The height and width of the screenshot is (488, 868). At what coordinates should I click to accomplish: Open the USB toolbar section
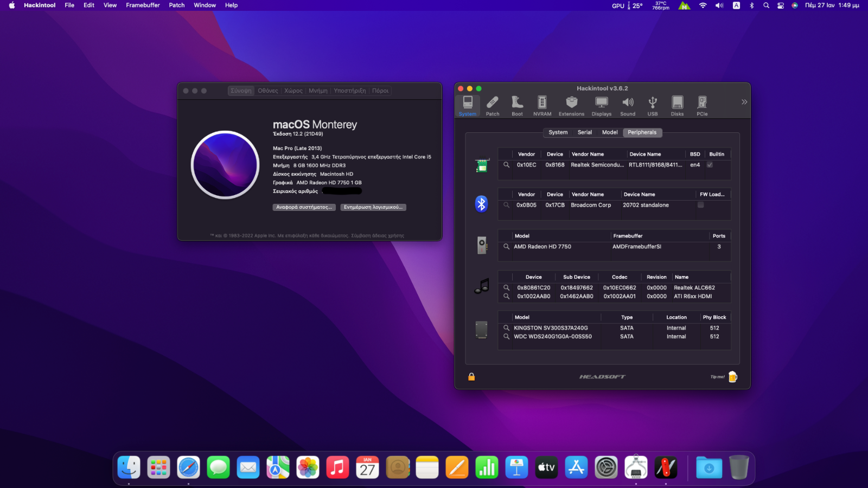coord(653,106)
